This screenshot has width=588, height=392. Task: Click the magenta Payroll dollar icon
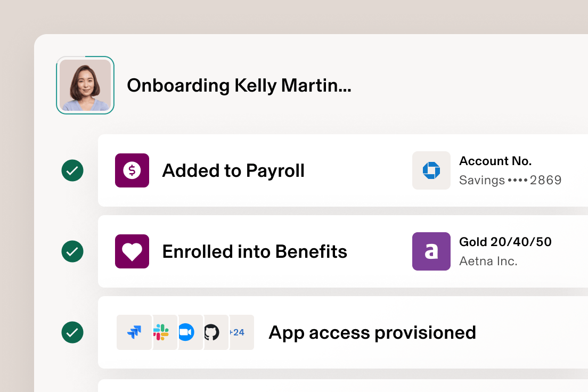(x=132, y=170)
